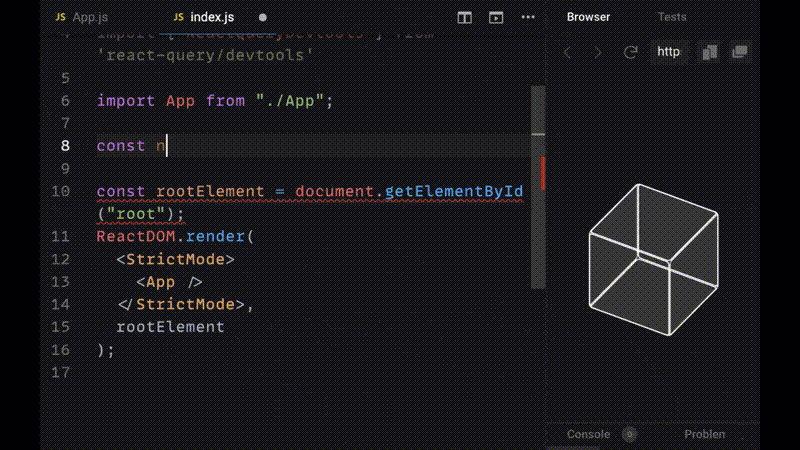The image size is (800, 450).
Task: Click the rotating cube in preview
Action: pos(651,260)
